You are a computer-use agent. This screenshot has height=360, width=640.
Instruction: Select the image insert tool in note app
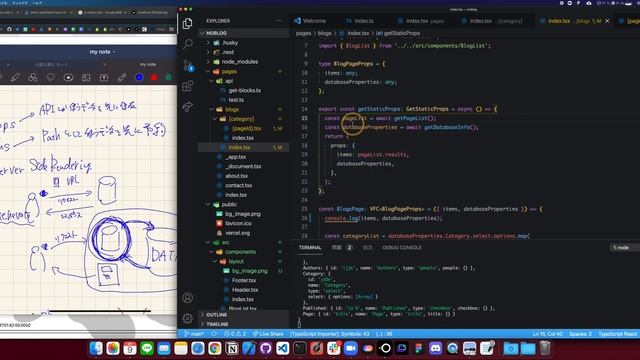[x=86, y=77]
